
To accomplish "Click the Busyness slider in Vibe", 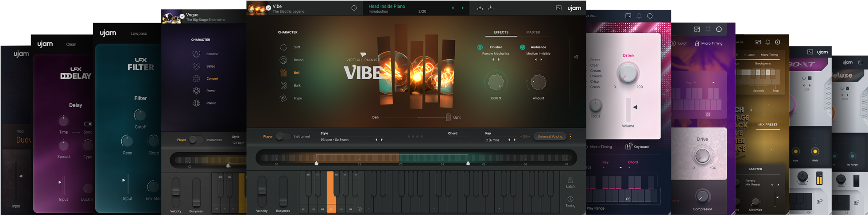I will (283, 191).
